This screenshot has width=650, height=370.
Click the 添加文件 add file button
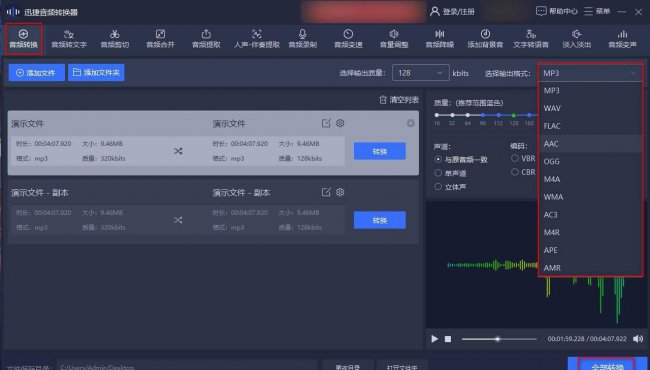coord(36,73)
